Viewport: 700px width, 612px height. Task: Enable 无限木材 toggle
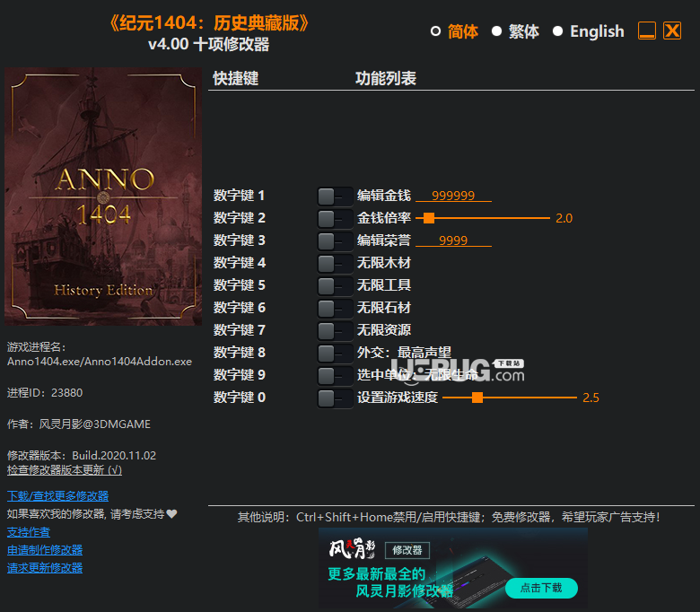pos(335,263)
